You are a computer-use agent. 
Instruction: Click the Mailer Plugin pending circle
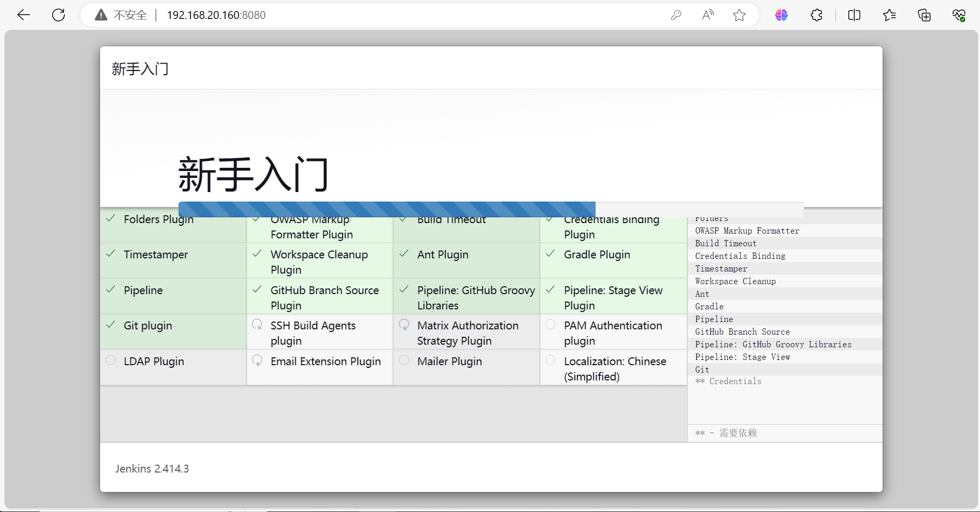[x=404, y=360]
